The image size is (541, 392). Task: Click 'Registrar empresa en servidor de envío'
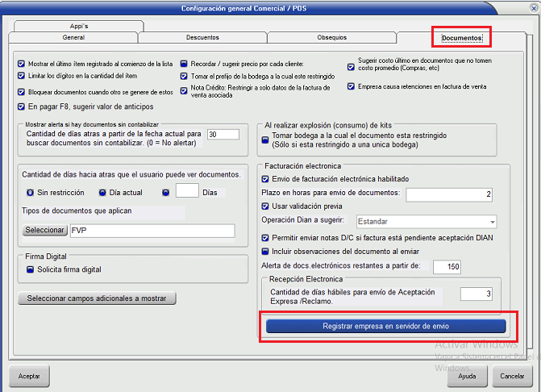(x=385, y=326)
